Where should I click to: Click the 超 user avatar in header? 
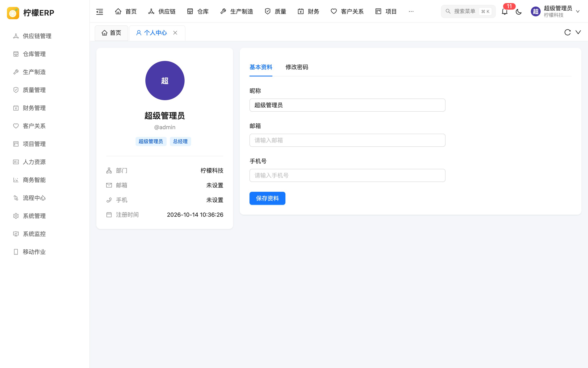pyautogui.click(x=536, y=11)
